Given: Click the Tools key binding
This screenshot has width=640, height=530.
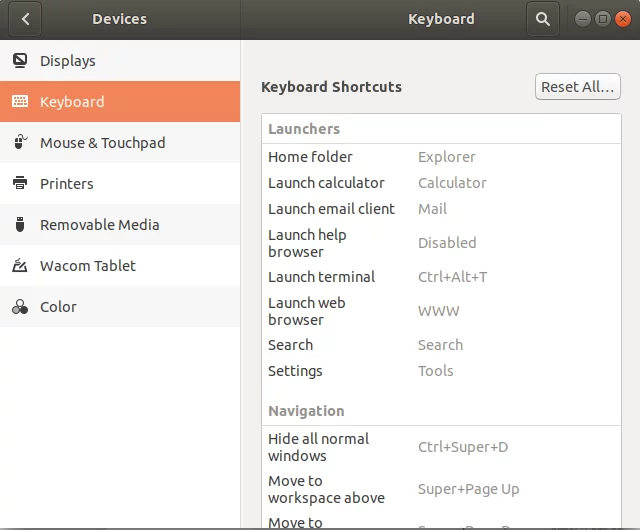Looking at the screenshot, I should (436, 371).
